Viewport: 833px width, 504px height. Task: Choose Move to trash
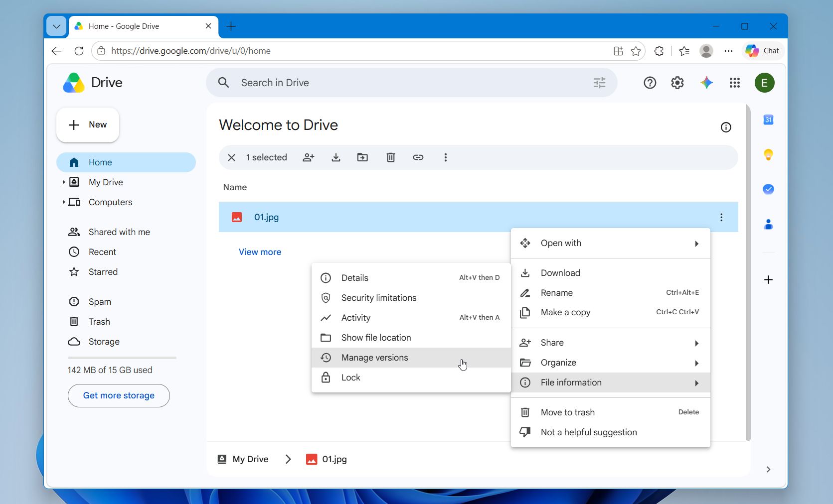pos(611,412)
